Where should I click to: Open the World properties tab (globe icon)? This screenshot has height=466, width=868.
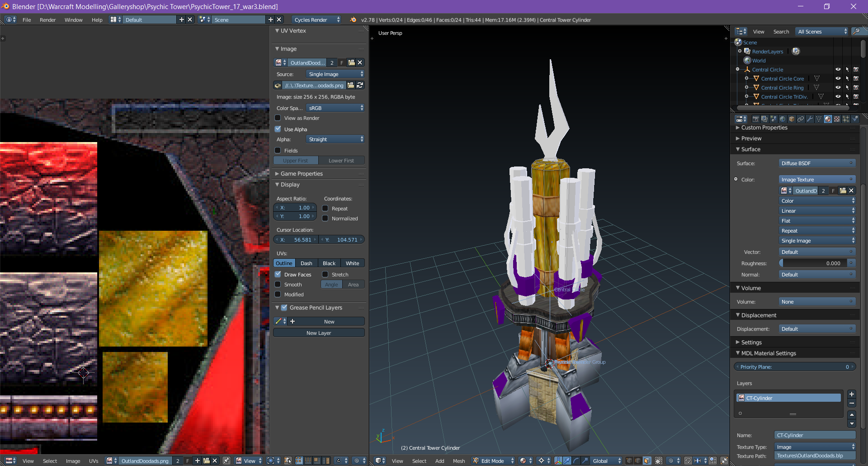[x=783, y=119]
